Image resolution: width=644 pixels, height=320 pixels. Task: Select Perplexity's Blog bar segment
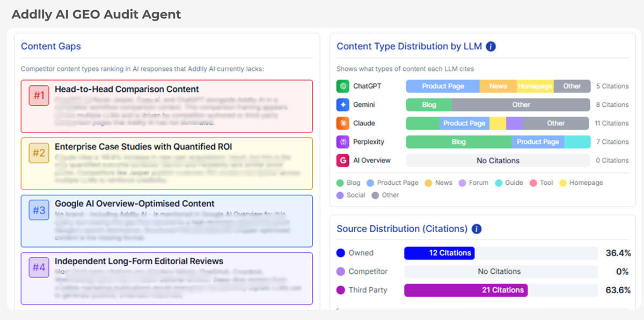[459, 142]
